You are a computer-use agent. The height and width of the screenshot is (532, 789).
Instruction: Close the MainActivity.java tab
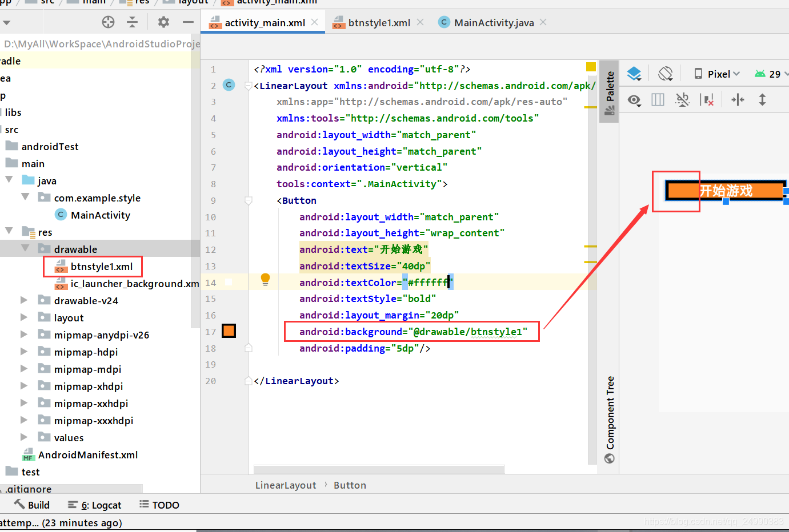543,22
